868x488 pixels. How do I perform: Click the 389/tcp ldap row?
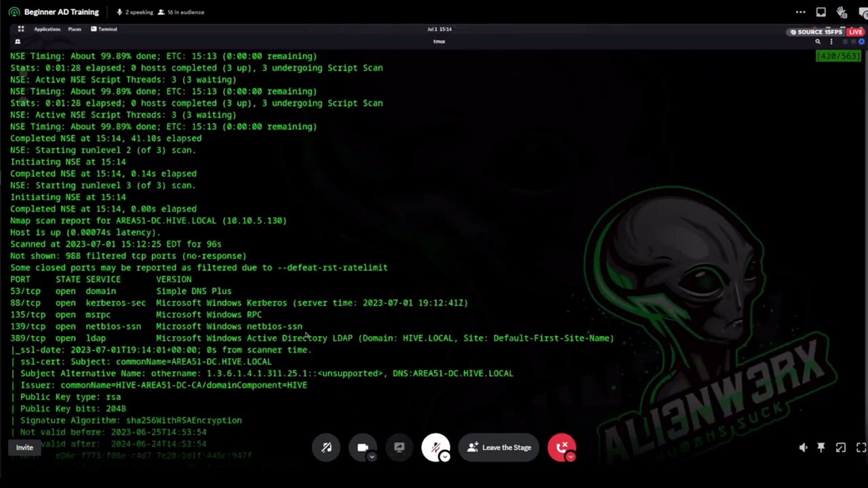tap(312, 338)
